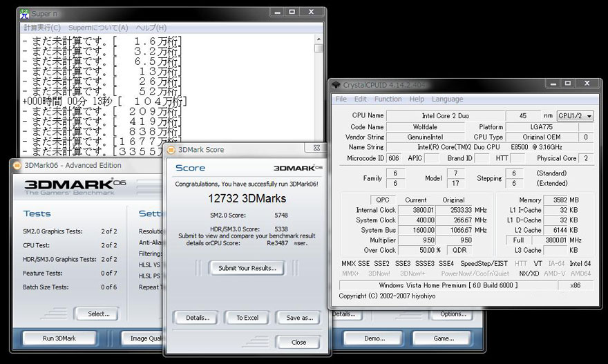Open the File menu in CrystalCPUID
The image size is (608, 364).
[341, 99]
